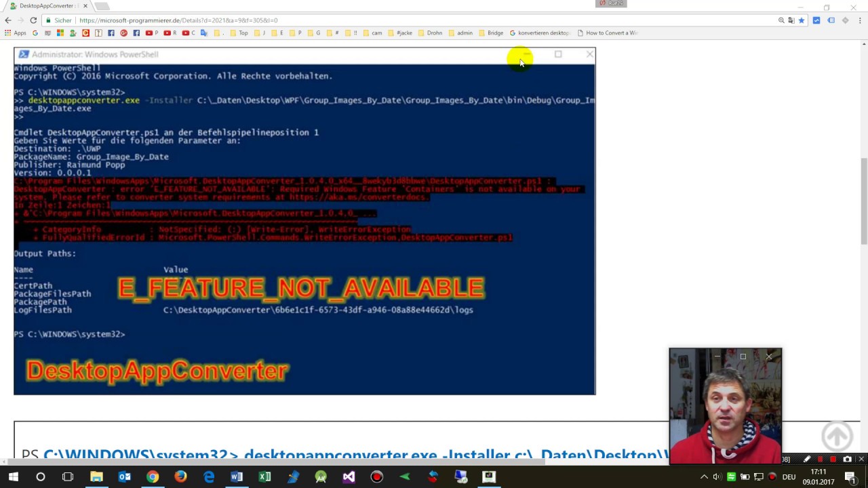Open Microsoft Excel from the taskbar
868x488 pixels.
(265, 477)
